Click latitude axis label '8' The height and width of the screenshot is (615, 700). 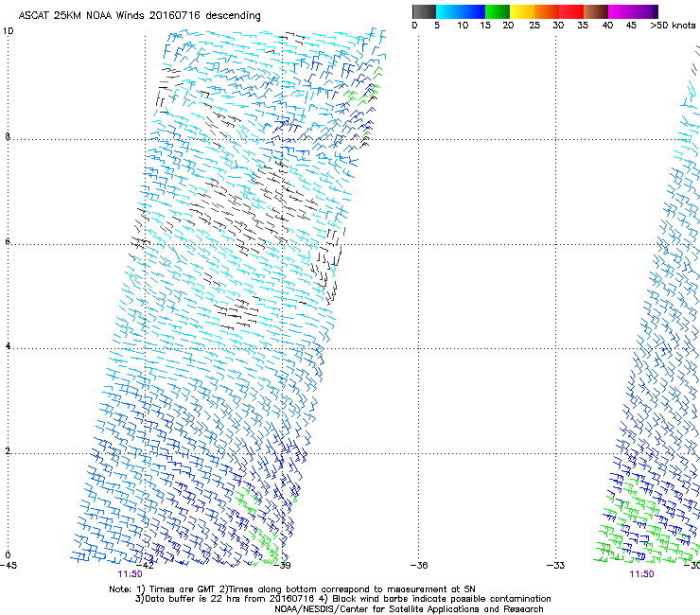pyautogui.click(x=8, y=136)
